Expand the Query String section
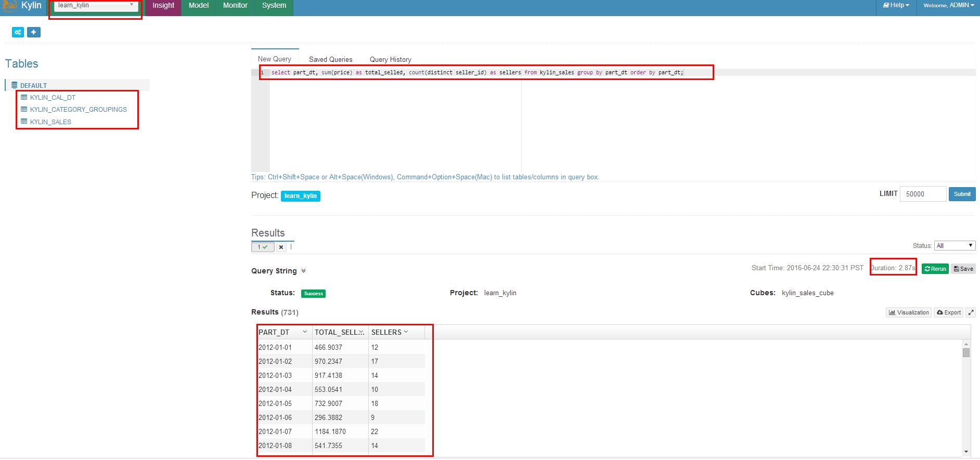 [x=303, y=271]
